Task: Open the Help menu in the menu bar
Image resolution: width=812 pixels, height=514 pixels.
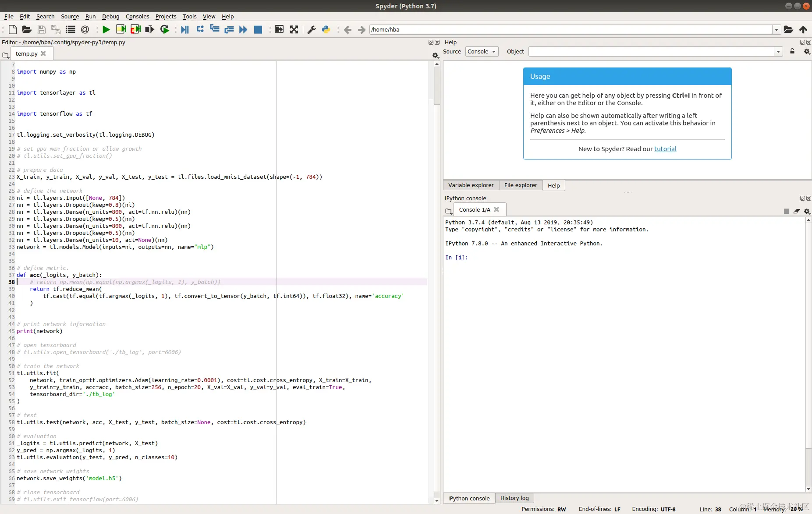Action: pos(228,17)
